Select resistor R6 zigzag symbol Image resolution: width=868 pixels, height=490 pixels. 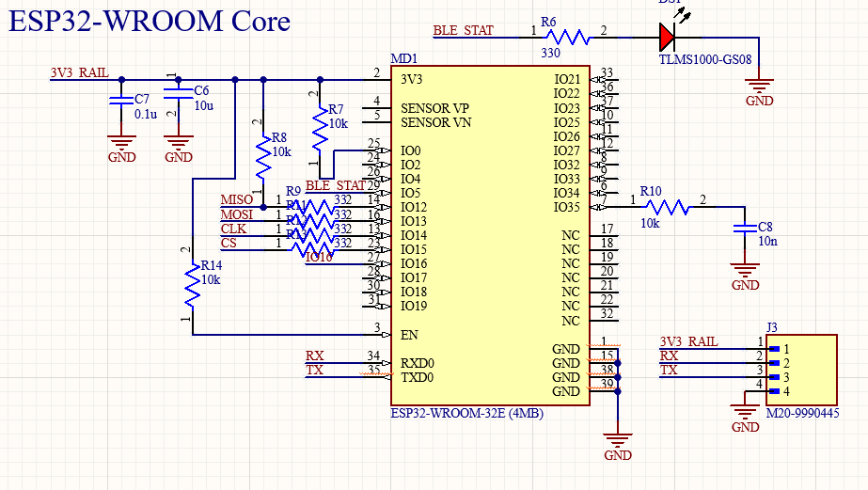pyautogui.click(x=568, y=38)
